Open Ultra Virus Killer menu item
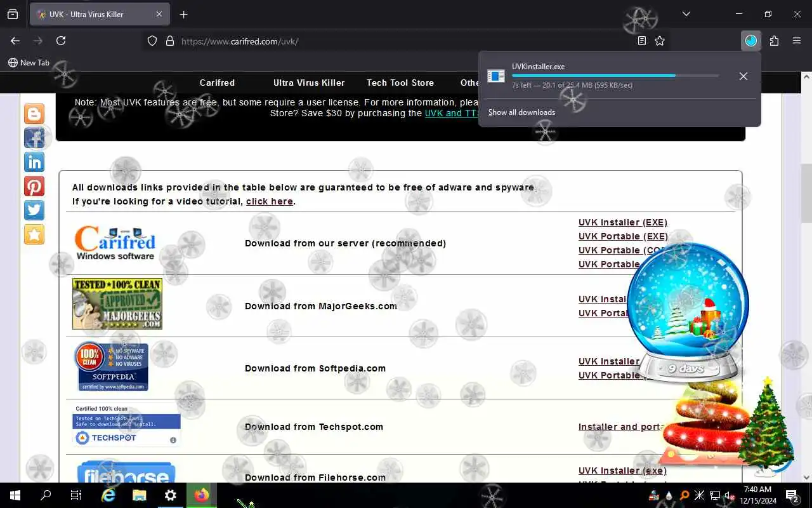Screen dimensions: 812x508 [309, 83]
